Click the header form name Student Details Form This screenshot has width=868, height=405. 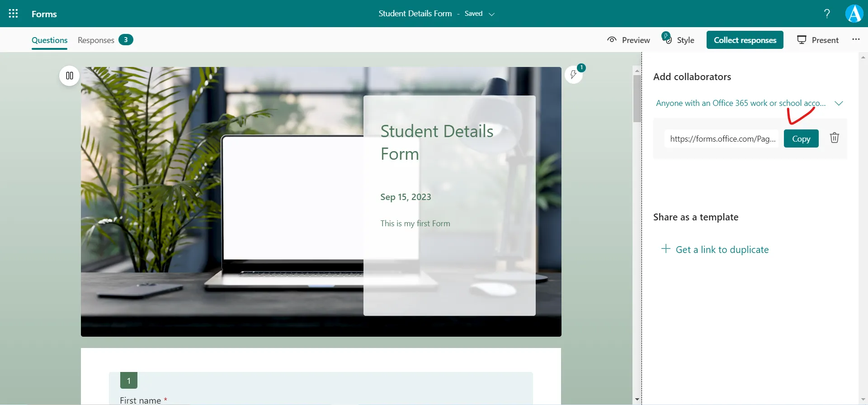(415, 14)
